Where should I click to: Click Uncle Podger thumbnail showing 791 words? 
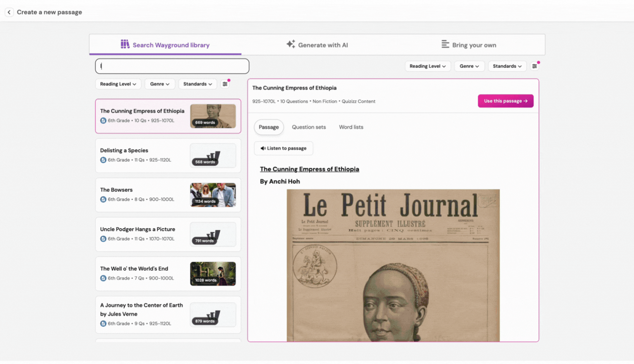point(213,234)
